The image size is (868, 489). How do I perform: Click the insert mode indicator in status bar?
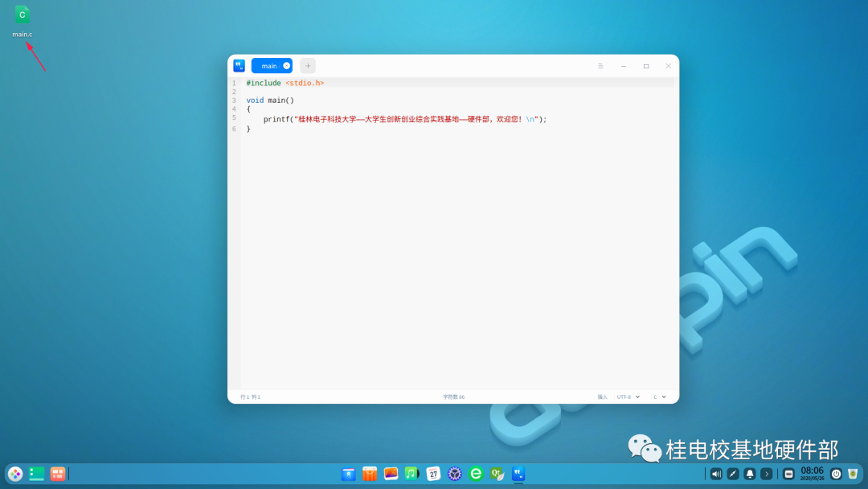click(602, 397)
